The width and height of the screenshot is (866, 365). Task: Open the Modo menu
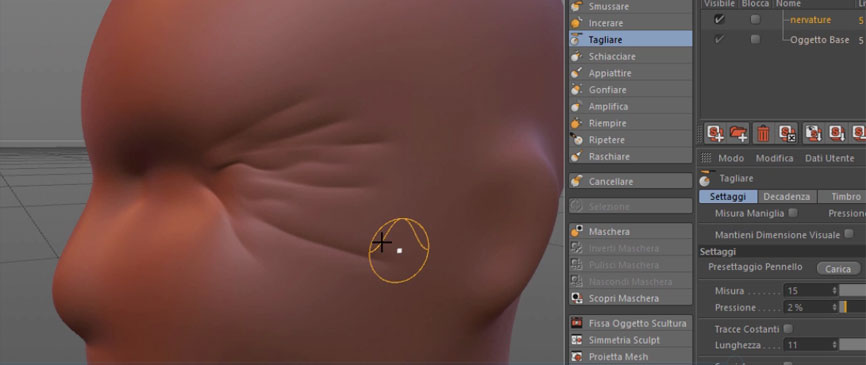731,158
